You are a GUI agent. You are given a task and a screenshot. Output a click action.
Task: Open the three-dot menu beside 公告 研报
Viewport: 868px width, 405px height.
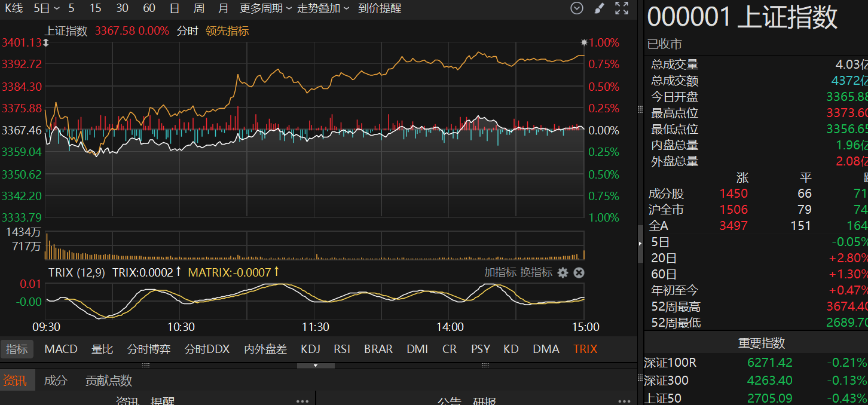click(624, 401)
